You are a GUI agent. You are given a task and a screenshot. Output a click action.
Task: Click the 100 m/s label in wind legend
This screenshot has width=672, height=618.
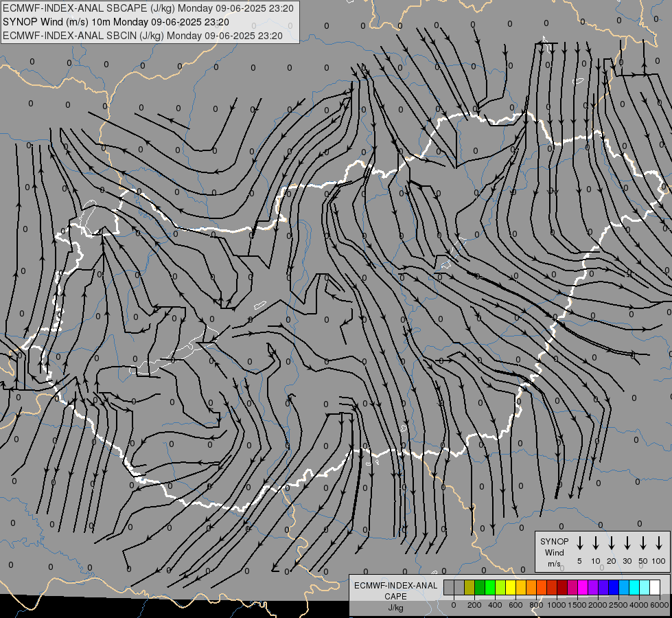659,561
